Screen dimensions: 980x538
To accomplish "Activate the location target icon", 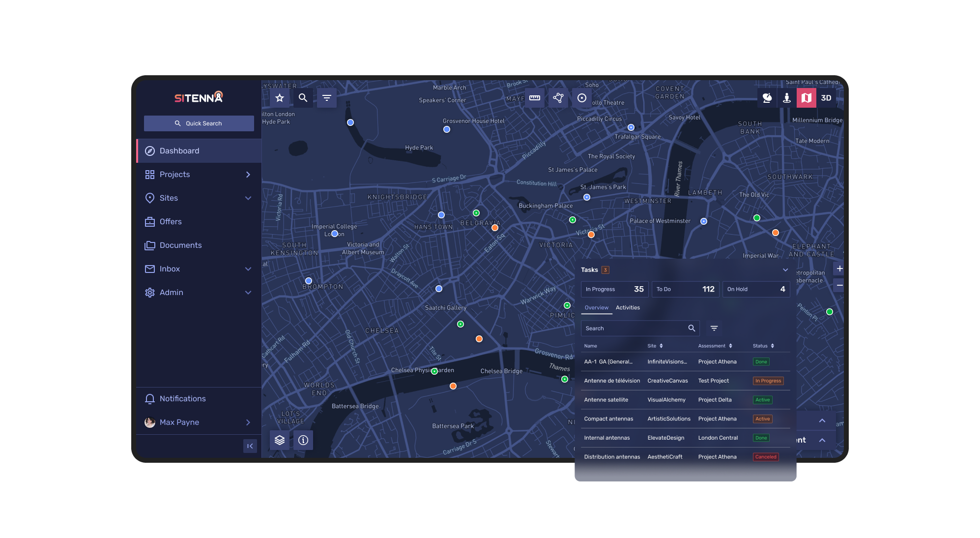I will (582, 98).
